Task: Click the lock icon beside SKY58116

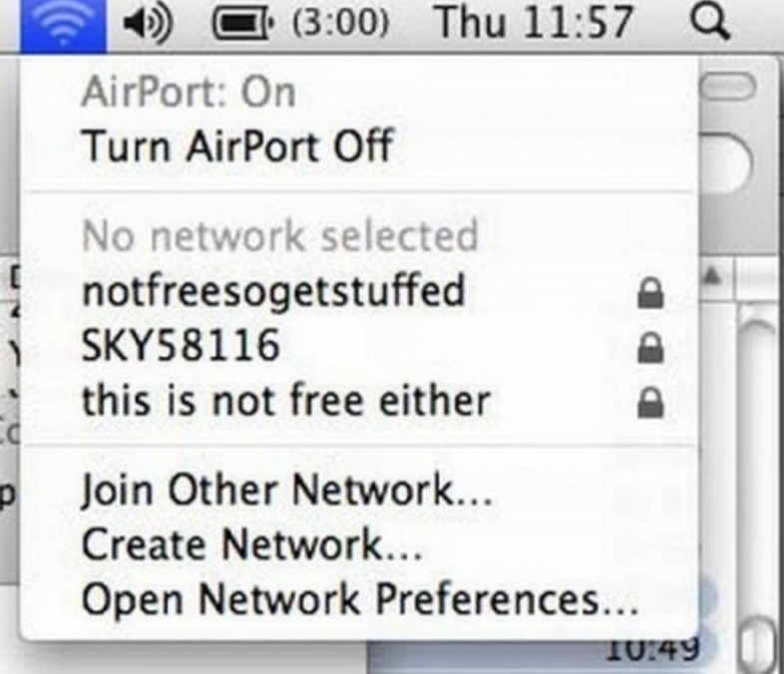Action: (650, 348)
